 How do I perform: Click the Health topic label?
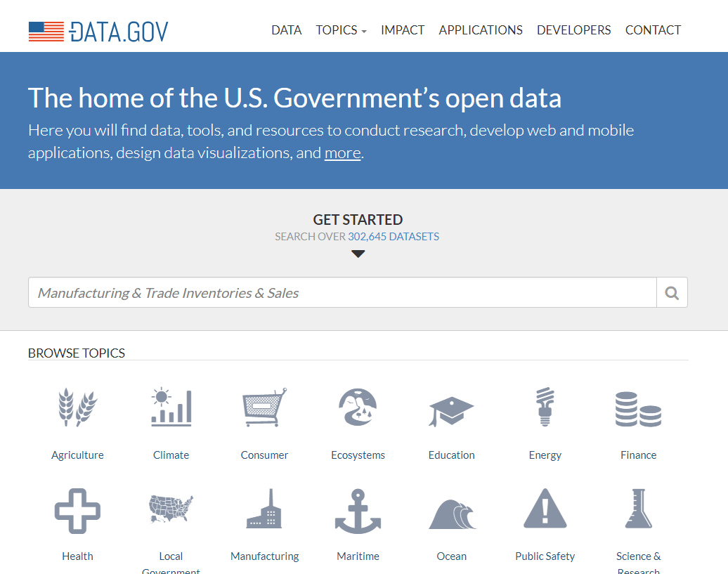tap(77, 556)
